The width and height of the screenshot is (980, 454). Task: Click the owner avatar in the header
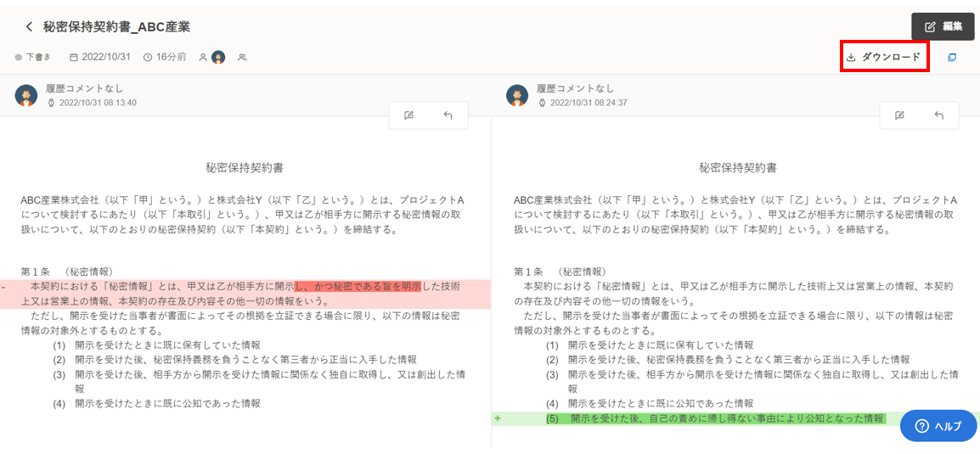[218, 58]
